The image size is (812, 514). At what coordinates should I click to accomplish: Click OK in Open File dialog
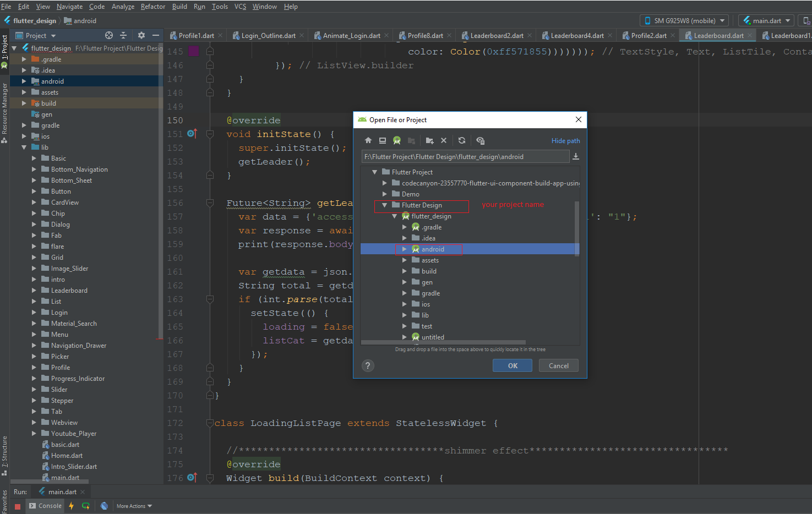click(x=513, y=365)
